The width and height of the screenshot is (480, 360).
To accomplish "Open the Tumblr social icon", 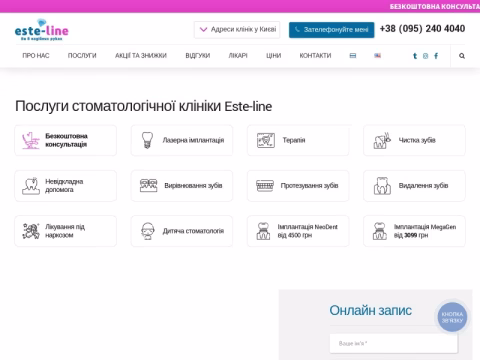I will coord(415,56).
